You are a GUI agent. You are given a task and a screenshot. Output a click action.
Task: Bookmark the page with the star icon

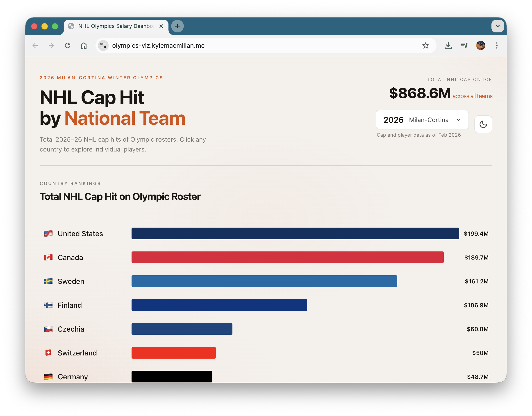pos(426,45)
